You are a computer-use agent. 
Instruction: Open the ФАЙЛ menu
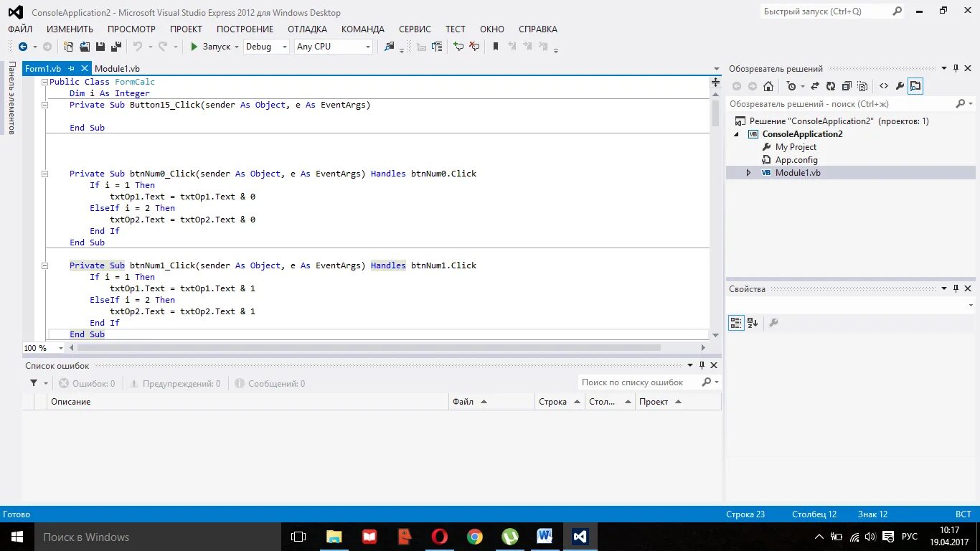[20, 29]
